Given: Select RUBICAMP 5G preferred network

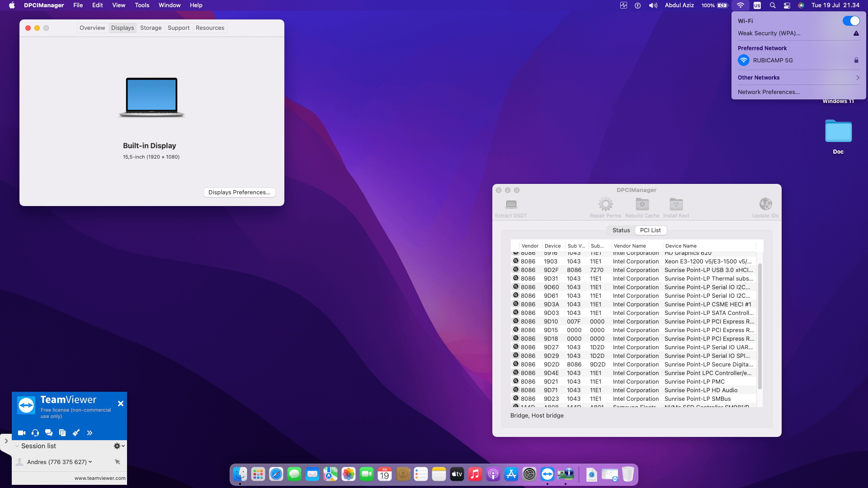Looking at the screenshot, I should coord(798,60).
